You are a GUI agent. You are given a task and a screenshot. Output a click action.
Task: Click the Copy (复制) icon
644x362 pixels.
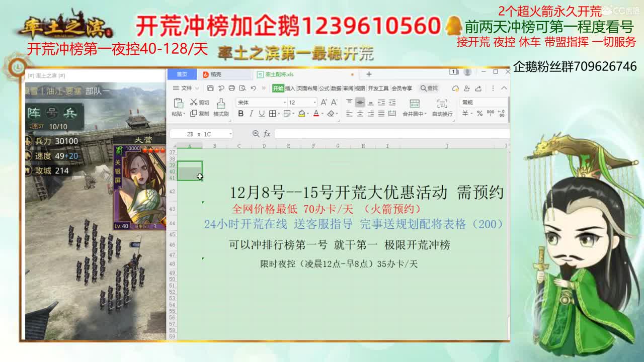[x=194, y=114]
